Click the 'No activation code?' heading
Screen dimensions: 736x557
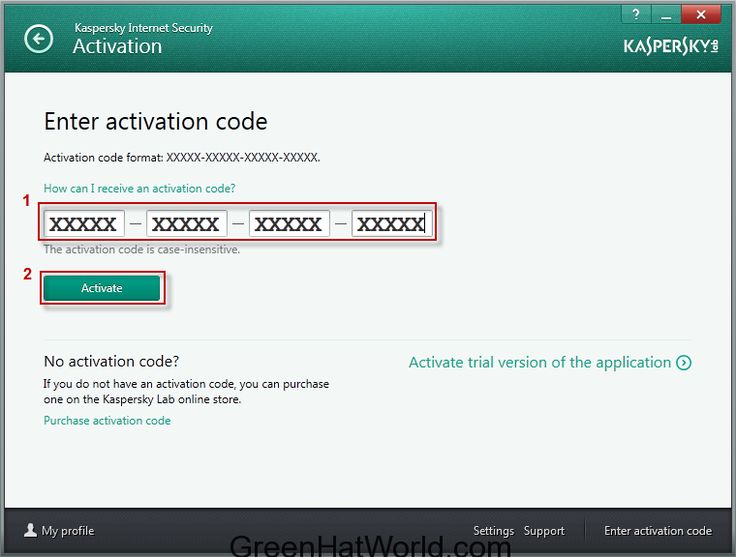click(111, 361)
